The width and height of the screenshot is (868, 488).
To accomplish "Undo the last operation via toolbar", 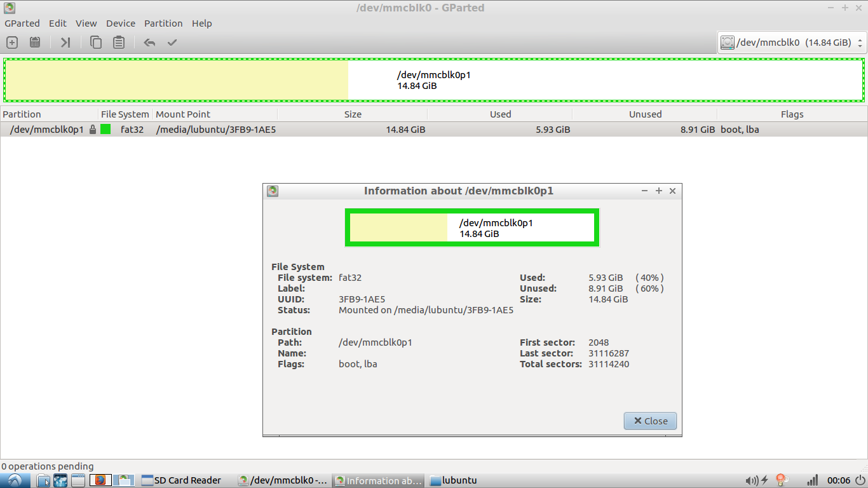I will pyautogui.click(x=149, y=43).
